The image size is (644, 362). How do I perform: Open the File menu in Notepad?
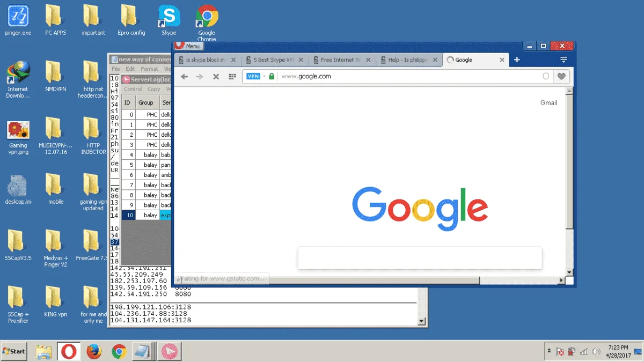point(115,69)
